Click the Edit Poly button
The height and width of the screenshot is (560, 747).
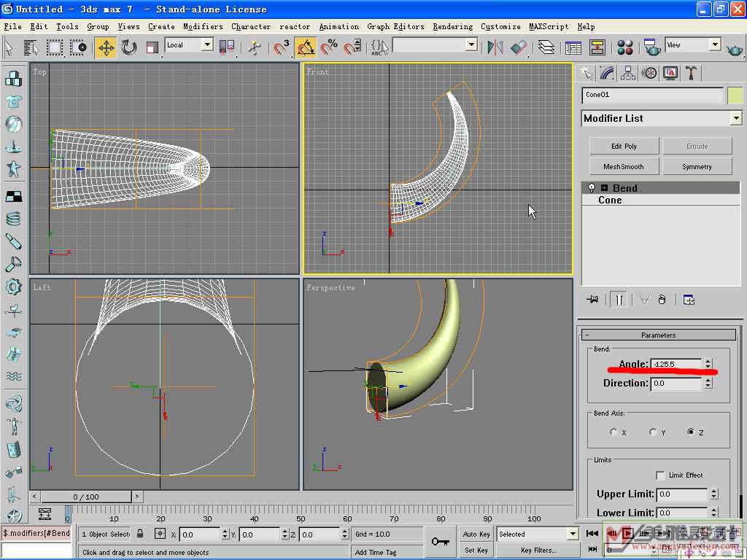624,146
